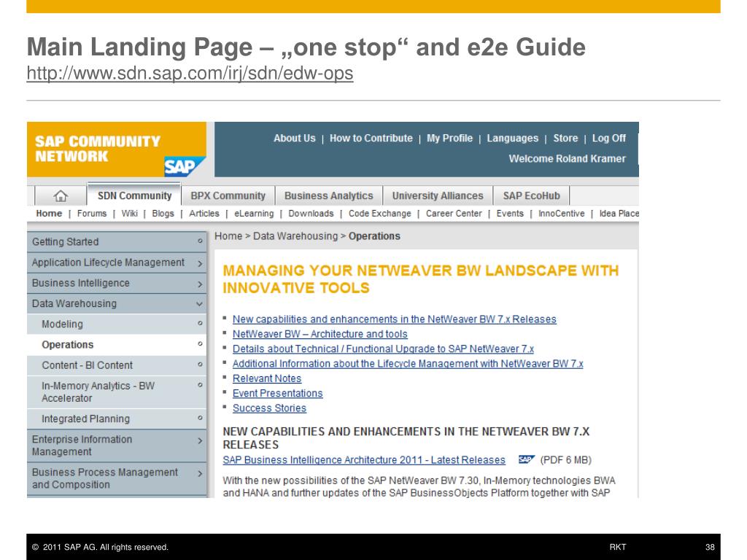Go to the Store link
The image size is (747, 560).
tap(565, 138)
